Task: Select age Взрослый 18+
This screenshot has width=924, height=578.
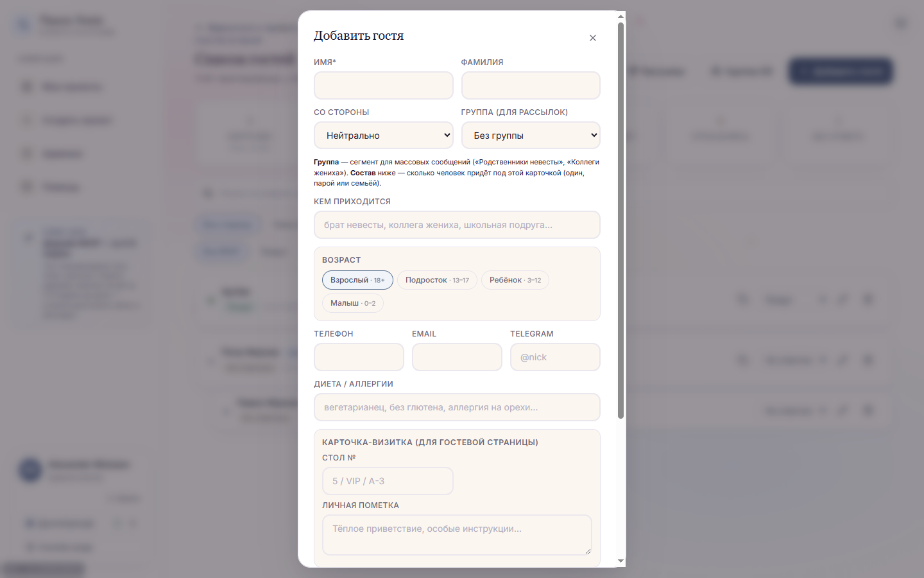Action: click(357, 280)
